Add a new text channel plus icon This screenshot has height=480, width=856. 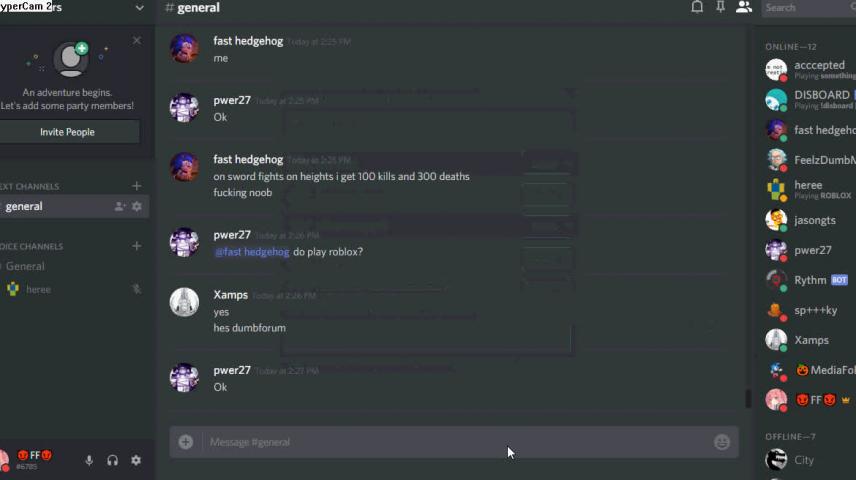[136, 186]
